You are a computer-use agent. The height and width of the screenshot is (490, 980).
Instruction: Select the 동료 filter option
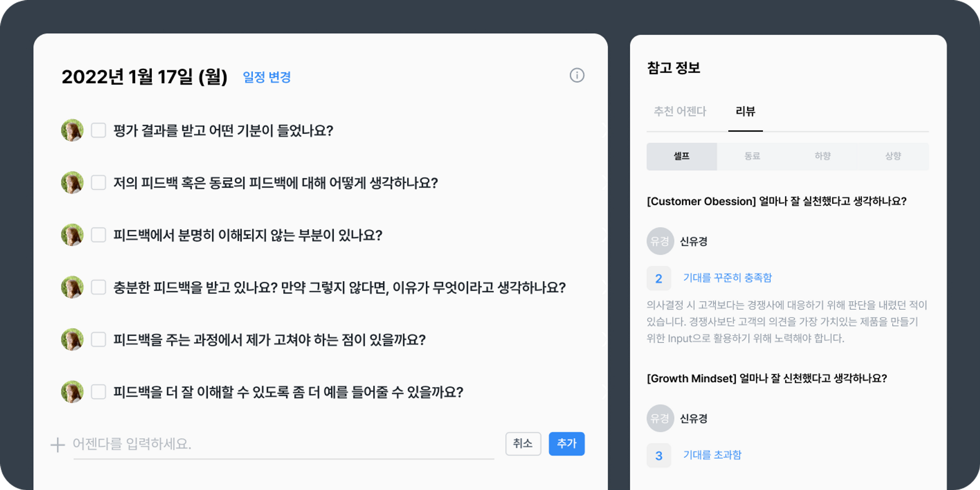coord(753,156)
